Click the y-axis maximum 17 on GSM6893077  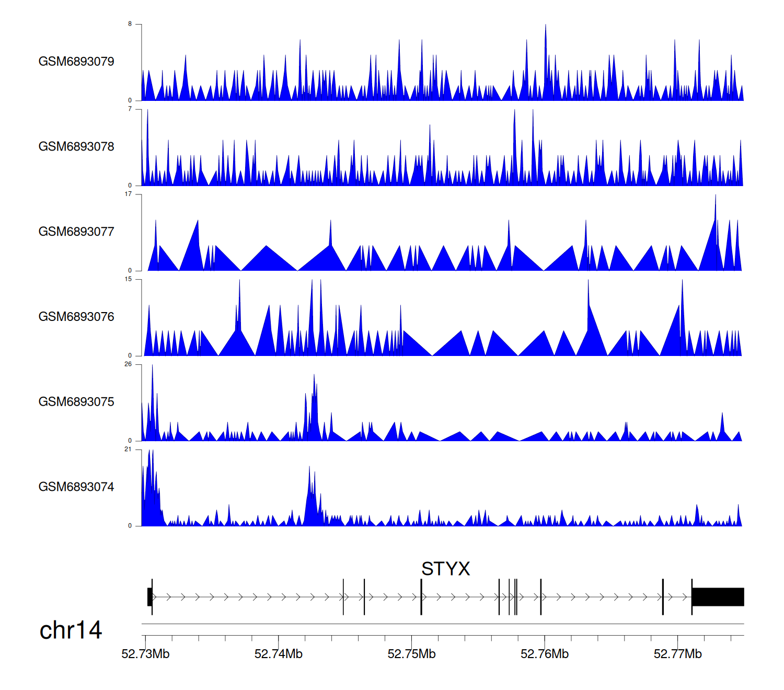pyautogui.click(x=128, y=194)
